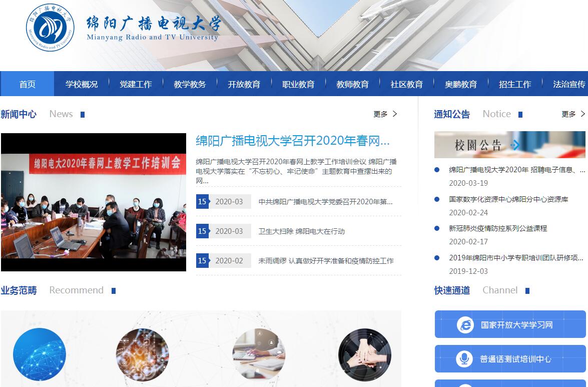This screenshot has height=387, width=588.
Task: Click the news photo of the training meeting
Action: (x=94, y=202)
